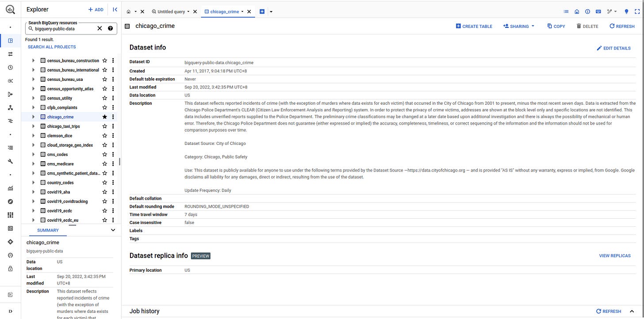Close the Untitled query tab
The image size is (644, 319).
pos(195,11)
